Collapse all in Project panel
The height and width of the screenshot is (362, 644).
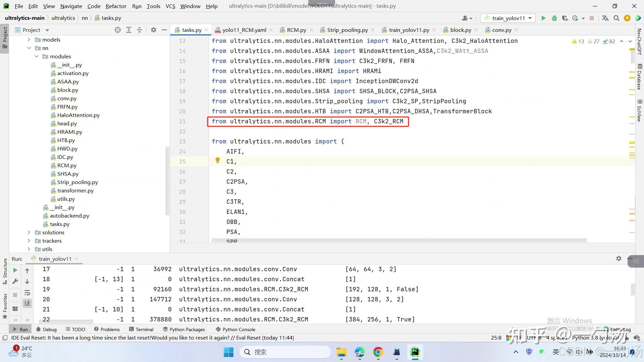point(140,30)
